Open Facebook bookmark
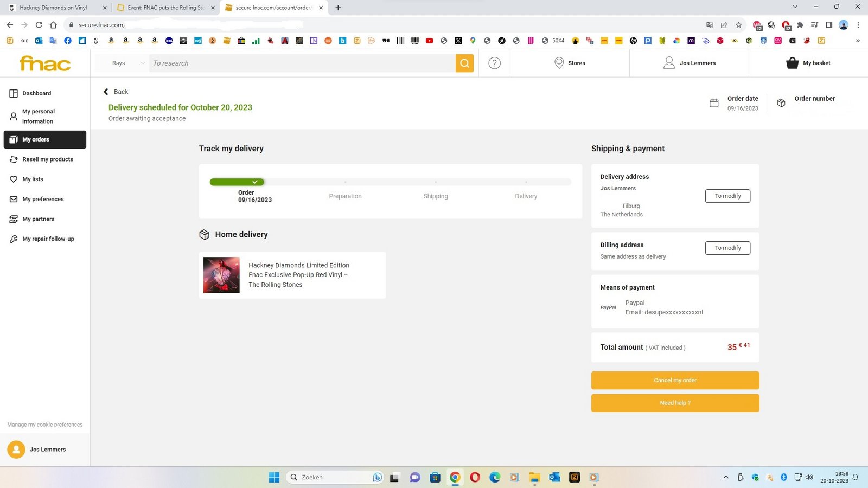Image resolution: width=868 pixels, height=488 pixels. click(68, 41)
